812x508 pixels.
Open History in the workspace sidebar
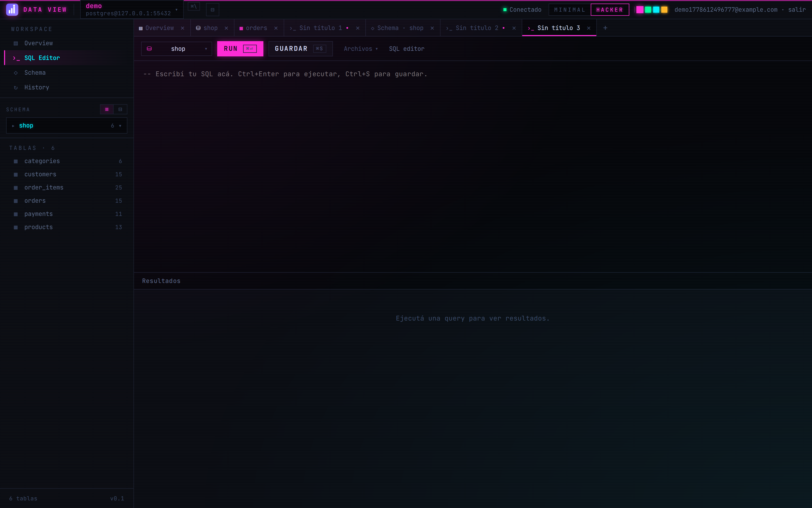point(69,88)
